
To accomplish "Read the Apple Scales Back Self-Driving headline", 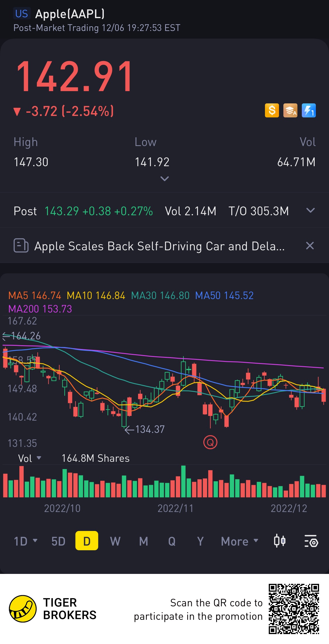I will click(159, 246).
